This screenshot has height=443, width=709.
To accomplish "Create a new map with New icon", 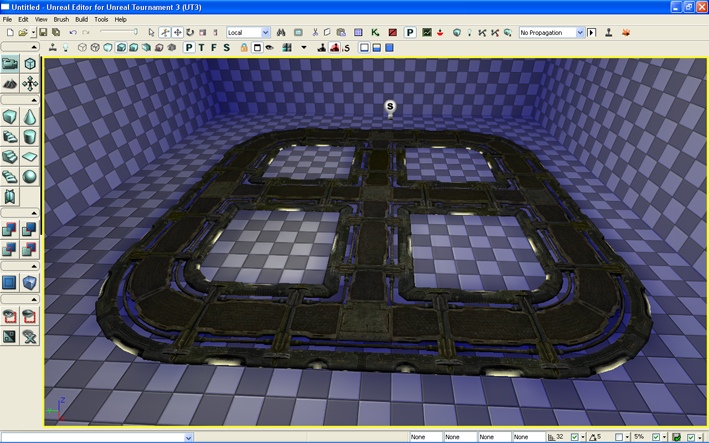I will click(x=10, y=33).
